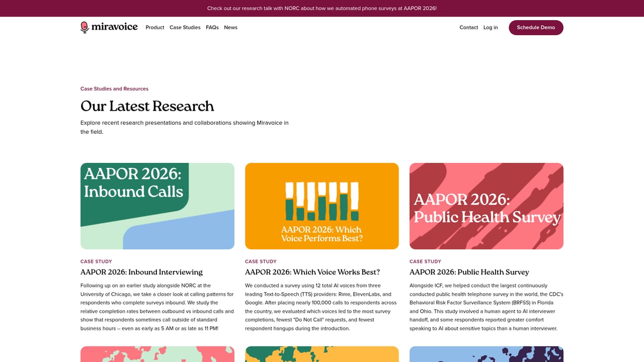Go to Case Studies in navigation
The width and height of the screenshot is (644, 362).
click(185, 28)
